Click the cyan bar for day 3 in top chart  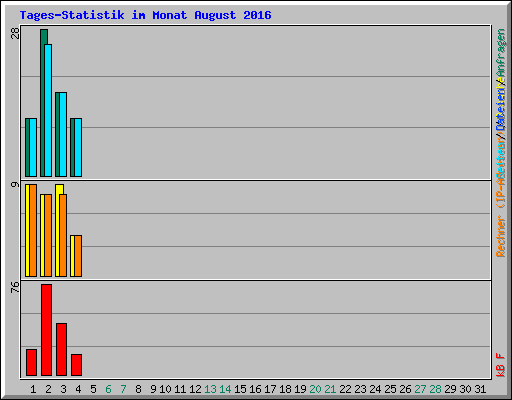coord(63,134)
